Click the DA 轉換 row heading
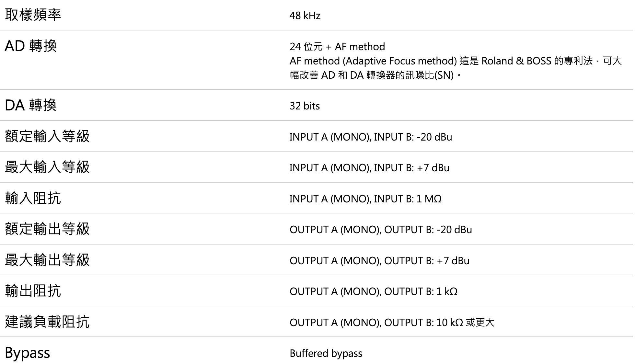 [x=31, y=105]
